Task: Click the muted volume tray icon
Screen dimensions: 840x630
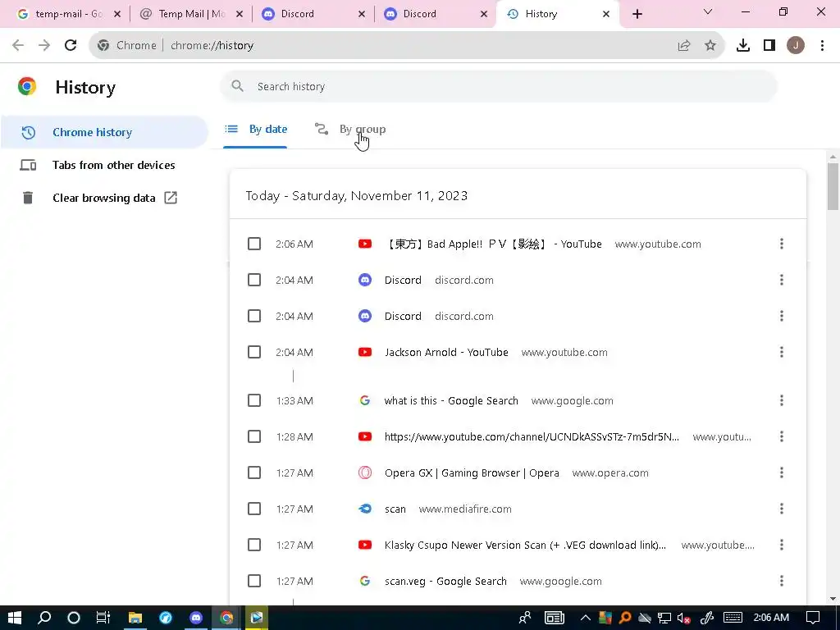Action: tap(683, 619)
